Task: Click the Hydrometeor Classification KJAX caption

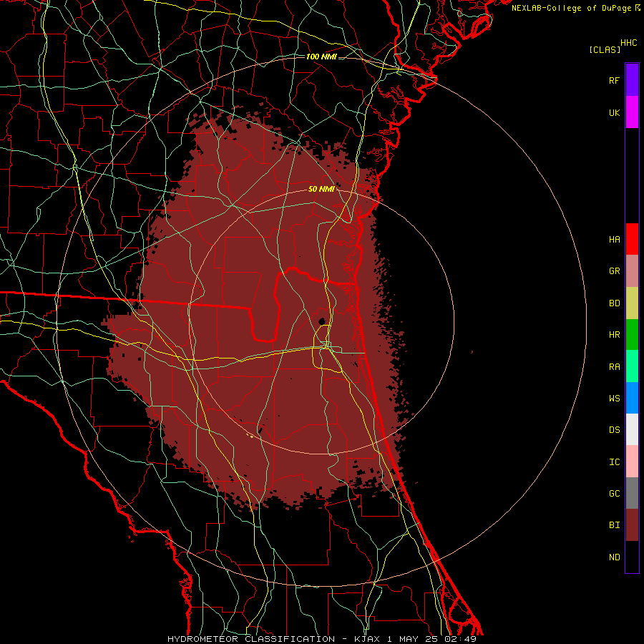Action: point(322,639)
